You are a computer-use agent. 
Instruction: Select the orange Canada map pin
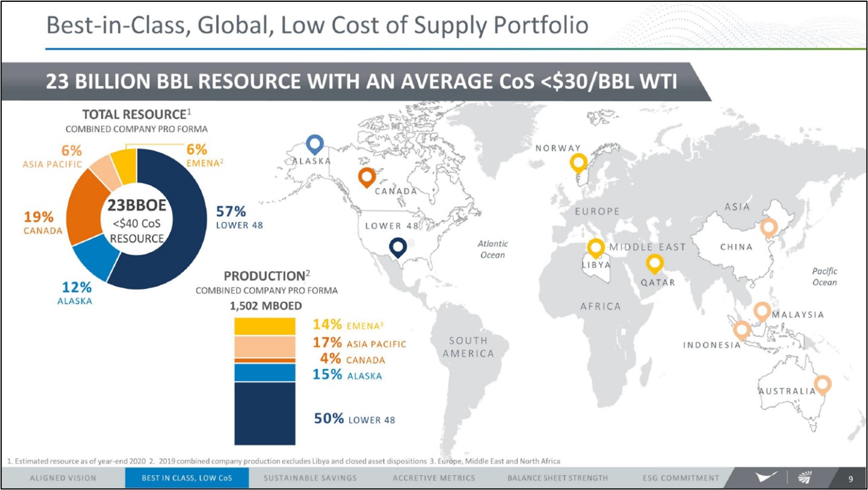(x=366, y=177)
